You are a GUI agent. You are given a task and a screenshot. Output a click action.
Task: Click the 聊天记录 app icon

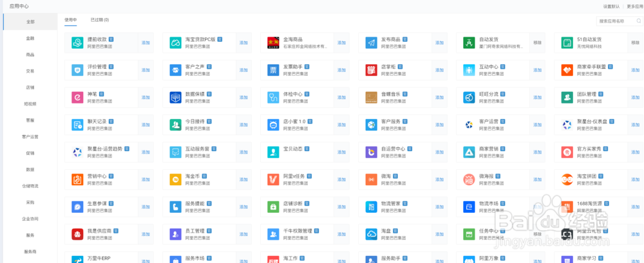pyautogui.click(x=77, y=125)
